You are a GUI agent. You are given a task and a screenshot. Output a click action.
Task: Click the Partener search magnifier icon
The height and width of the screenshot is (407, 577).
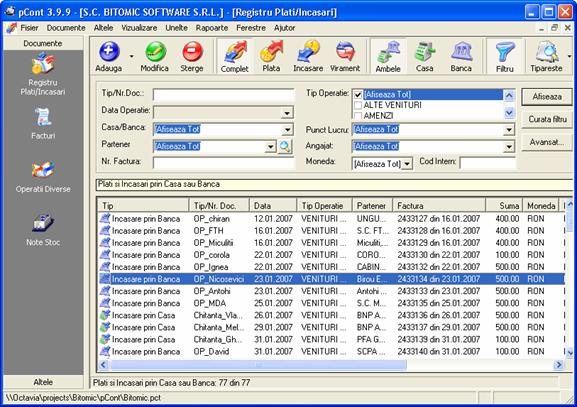285,146
